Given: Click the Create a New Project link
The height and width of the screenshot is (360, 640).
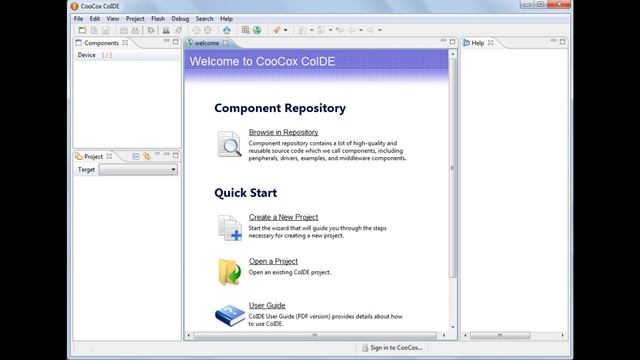Looking at the screenshot, I should coord(284,217).
